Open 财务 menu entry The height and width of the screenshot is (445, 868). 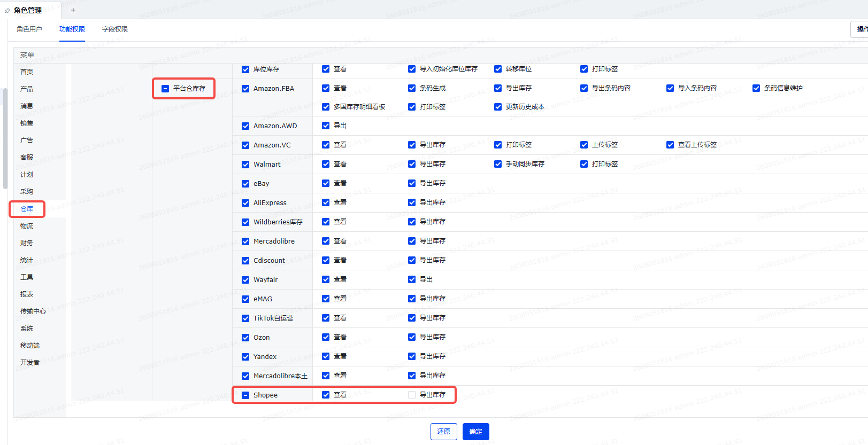[x=27, y=243]
